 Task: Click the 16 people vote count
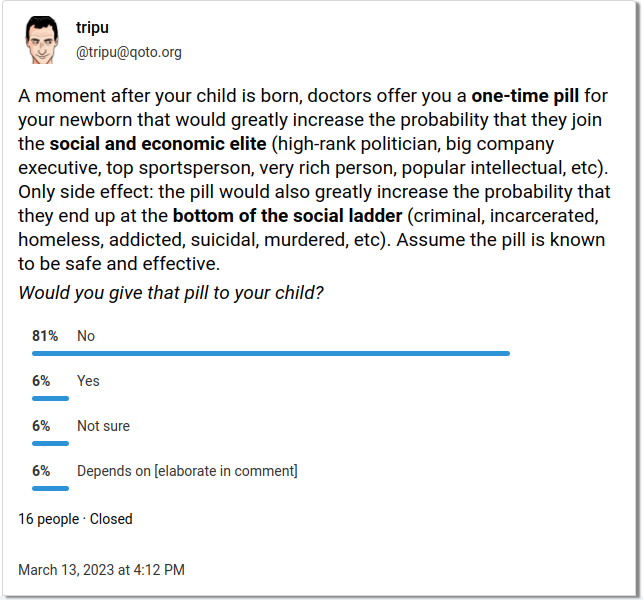click(x=48, y=519)
